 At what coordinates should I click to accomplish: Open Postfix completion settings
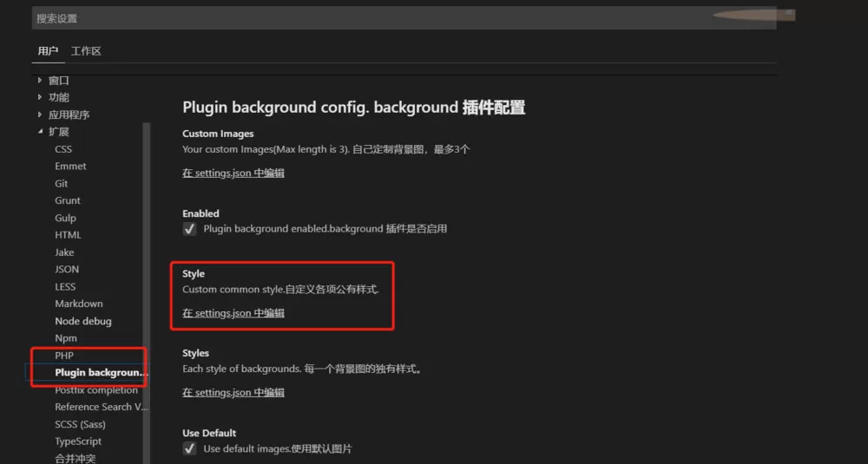[96, 390]
